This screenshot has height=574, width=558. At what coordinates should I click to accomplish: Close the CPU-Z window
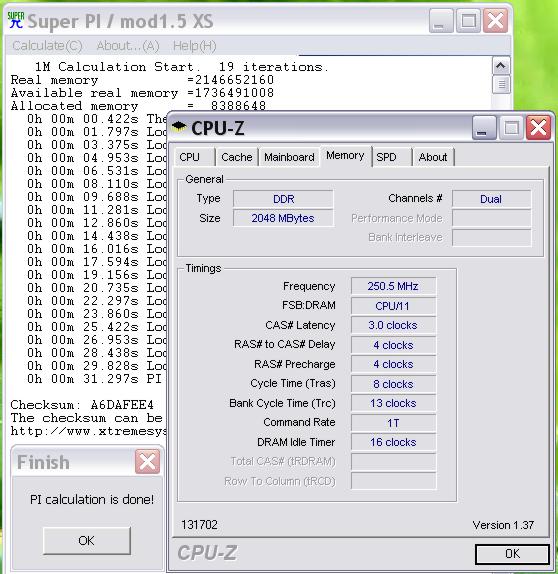538,128
